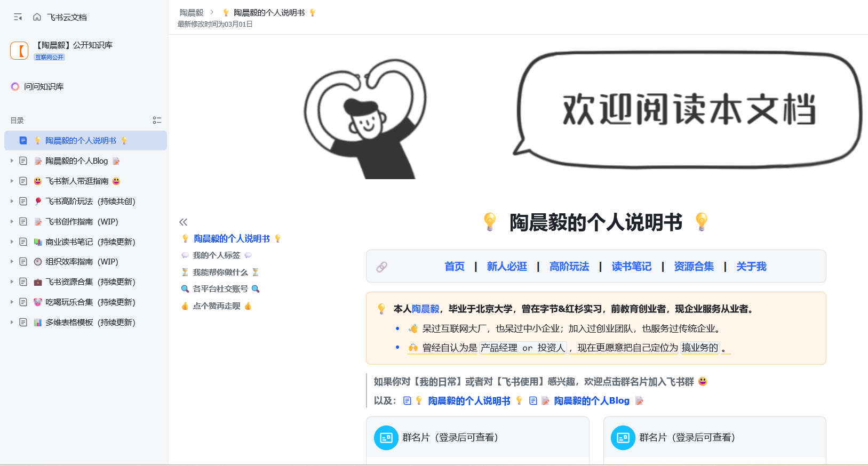Toggle the 目录 list view icon
Viewport: 868px width, 466px height.
pyautogui.click(x=157, y=120)
